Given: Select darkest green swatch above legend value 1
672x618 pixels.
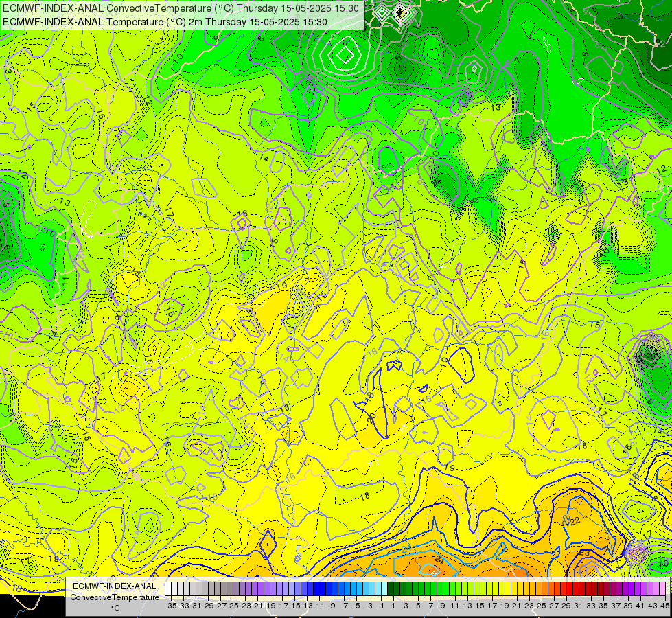Looking at the screenshot, I should [x=391, y=589].
